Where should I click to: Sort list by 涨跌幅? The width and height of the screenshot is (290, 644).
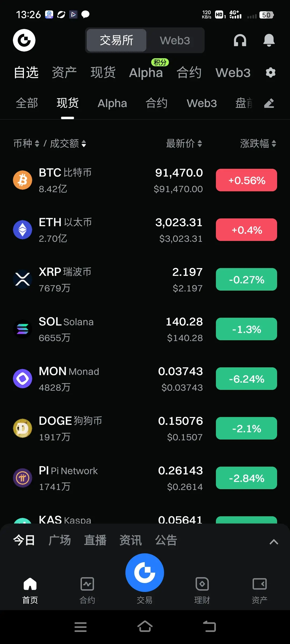pos(258,144)
